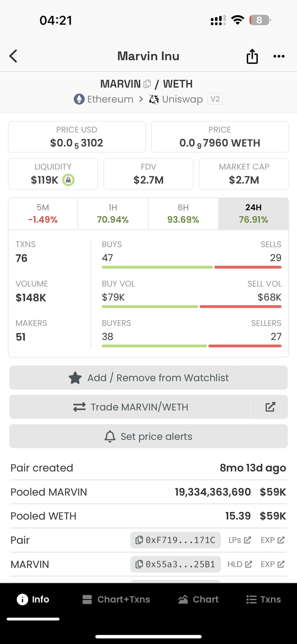Tap the MARKET CAP $2.7M card

[x=244, y=174]
